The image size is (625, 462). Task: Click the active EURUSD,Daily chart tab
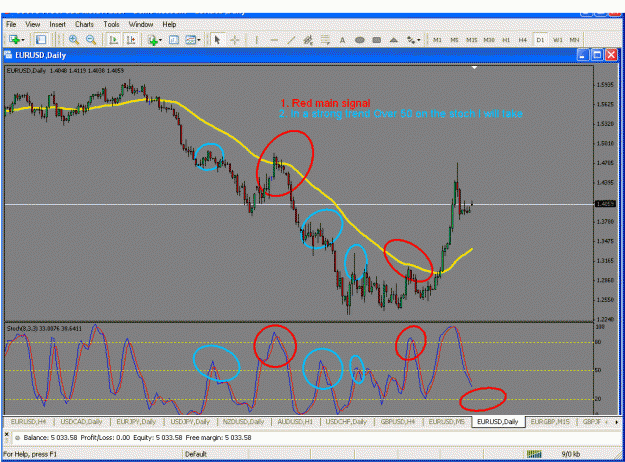click(497, 421)
